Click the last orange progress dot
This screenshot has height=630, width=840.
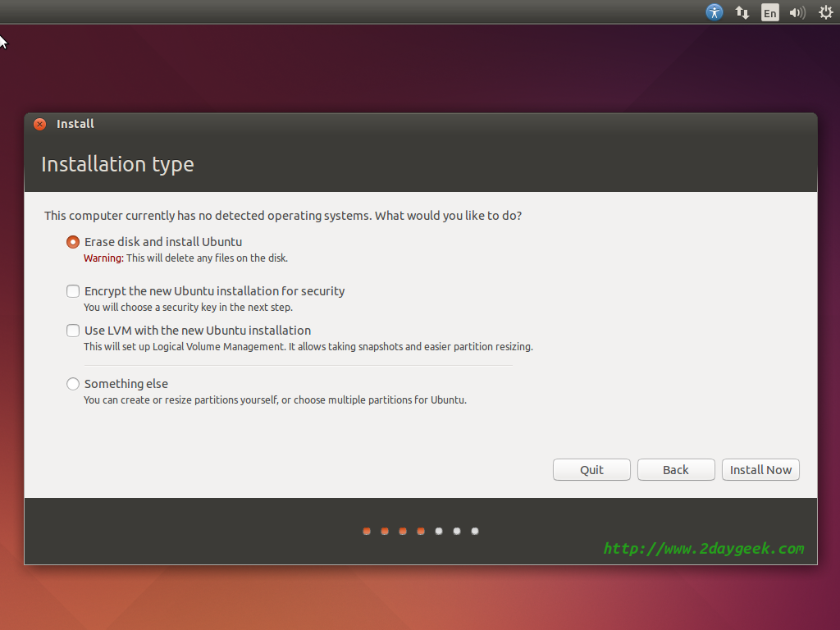(x=421, y=532)
